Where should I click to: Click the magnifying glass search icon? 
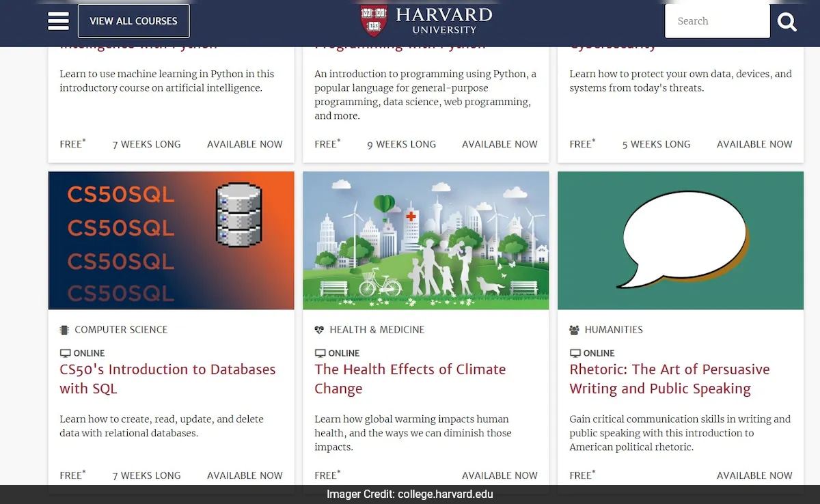coord(787,22)
